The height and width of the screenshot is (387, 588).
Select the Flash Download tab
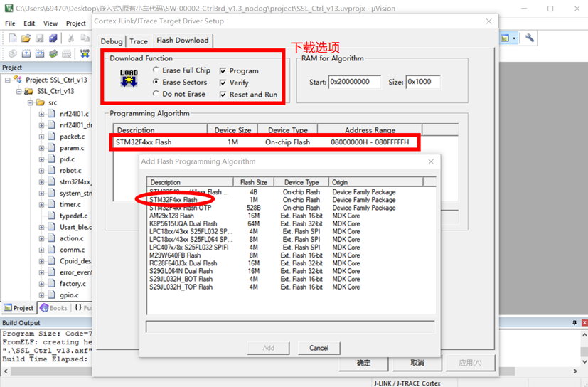(x=183, y=40)
